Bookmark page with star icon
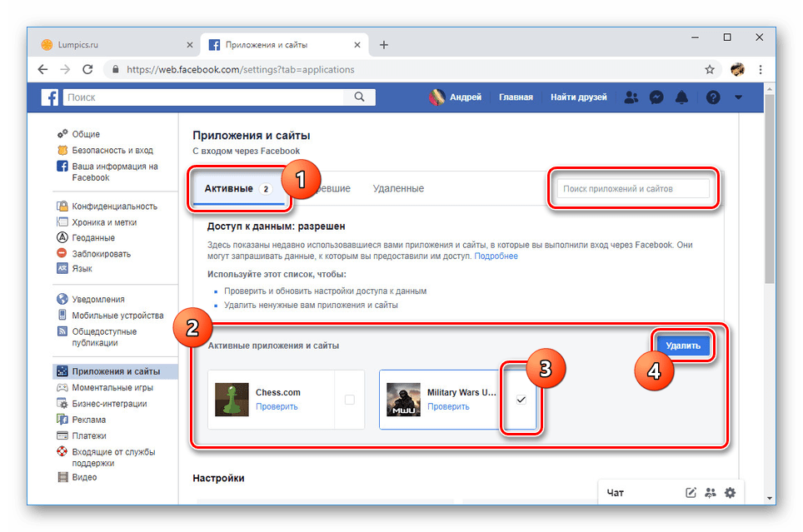 tap(710, 70)
